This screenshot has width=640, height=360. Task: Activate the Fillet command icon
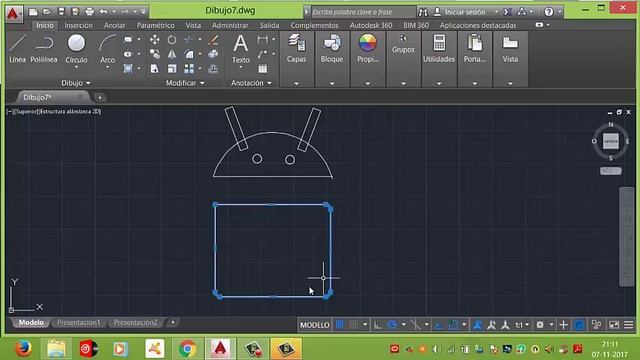pos(189,54)
